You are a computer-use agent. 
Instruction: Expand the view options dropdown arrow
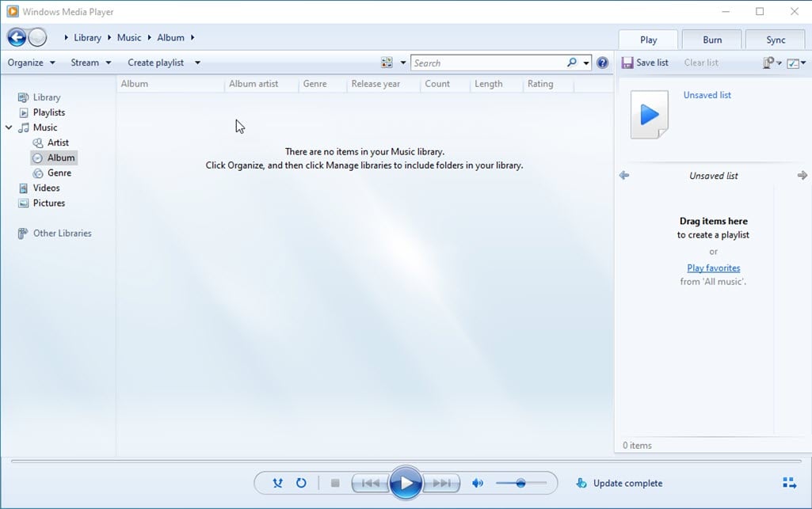click(x=403, y=63)
